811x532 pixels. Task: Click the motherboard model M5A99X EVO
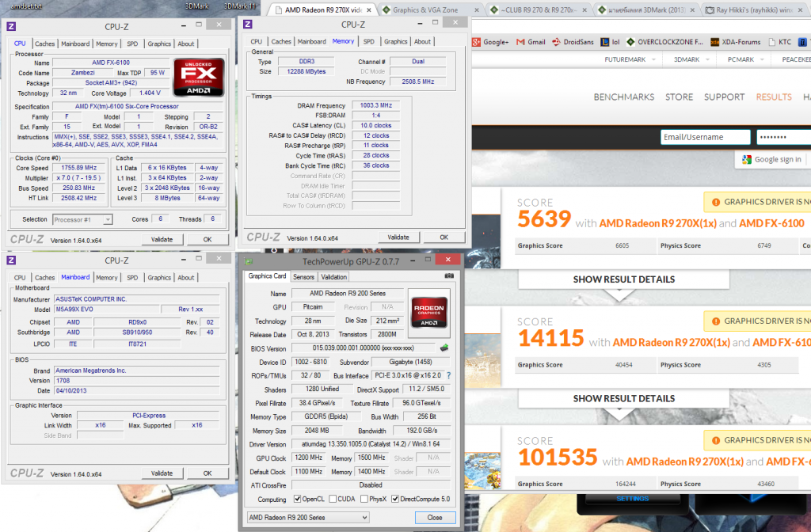pos(107,310)
